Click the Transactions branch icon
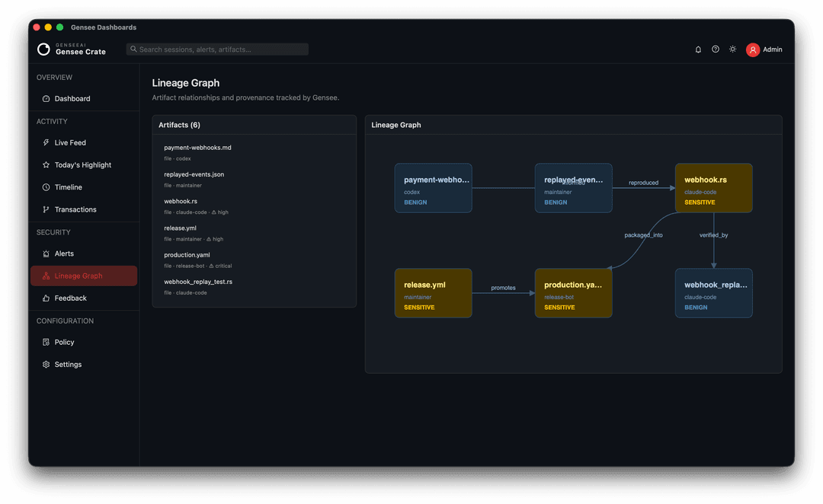The width and height of the screenshot is (823, 504). coord(46,209)
